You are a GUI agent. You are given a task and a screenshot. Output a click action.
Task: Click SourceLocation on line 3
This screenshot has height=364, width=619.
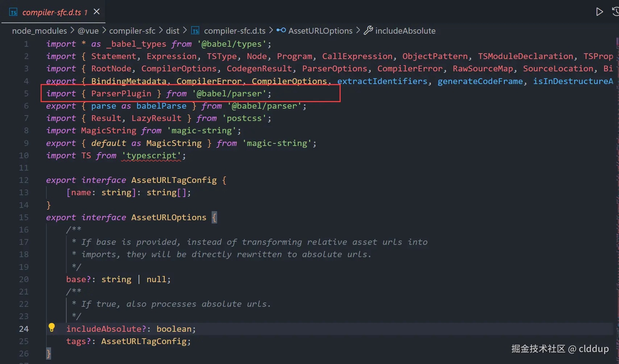coord(558,68)
